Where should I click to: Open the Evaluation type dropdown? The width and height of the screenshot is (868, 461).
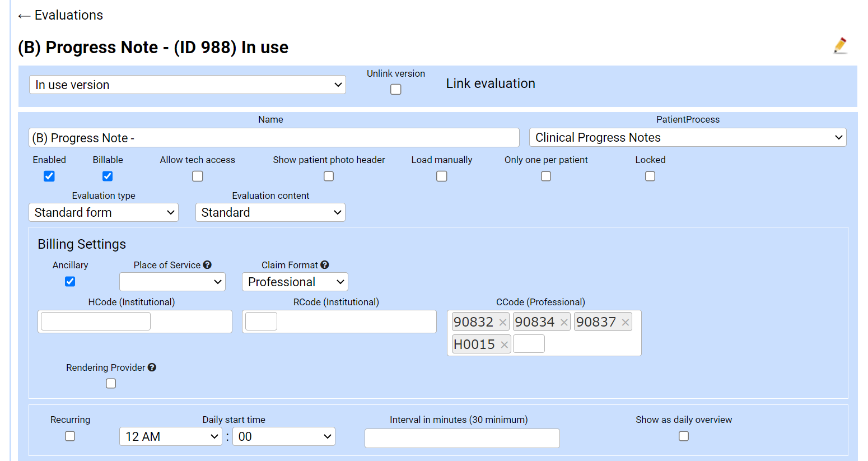click(x=104, y=212)
